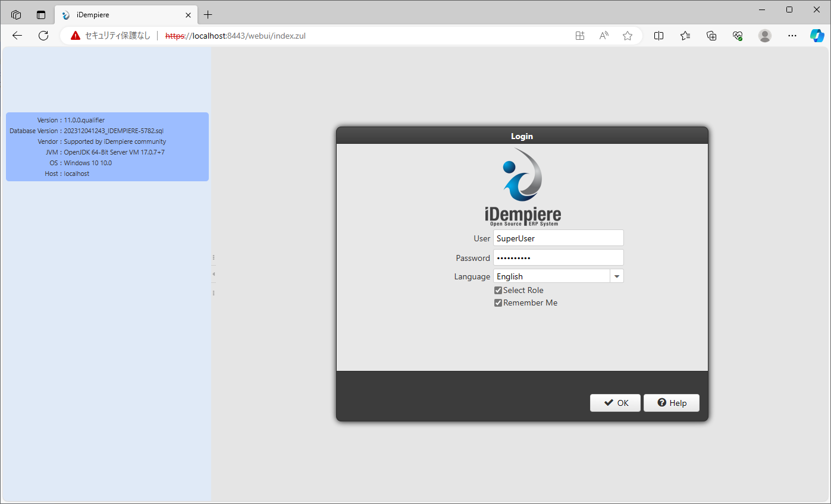Open the Copilot sidebar icon
The width and height of the screenshot is (831, 504).
point(817,36)
